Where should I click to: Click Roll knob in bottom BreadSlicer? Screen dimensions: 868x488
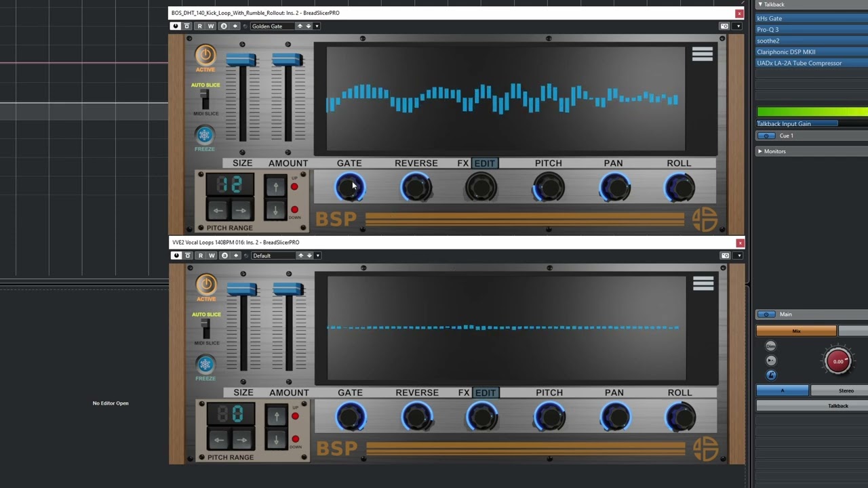(680, 417)
